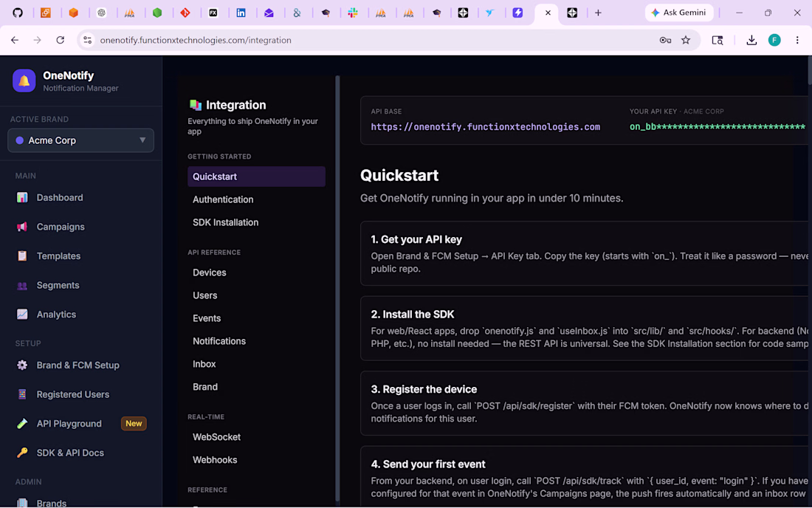This screenshot has width=812, height=508.
Task: Open the ChatGPT browser tab
Action: pyautogui.click(x=102, y=13)
